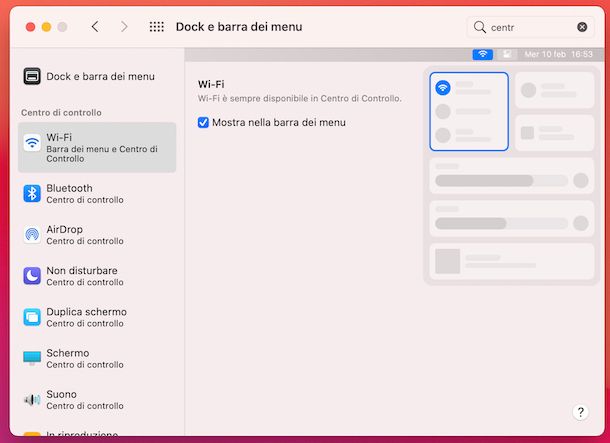The width and height of the screenshot is (610, 443).
Task: Click the magnifying glass search icon
Action: 480,27
